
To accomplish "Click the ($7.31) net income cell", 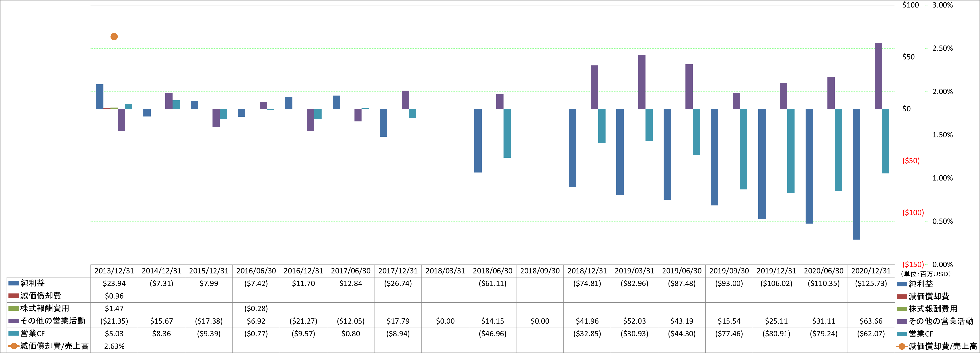I will (161, 283).
